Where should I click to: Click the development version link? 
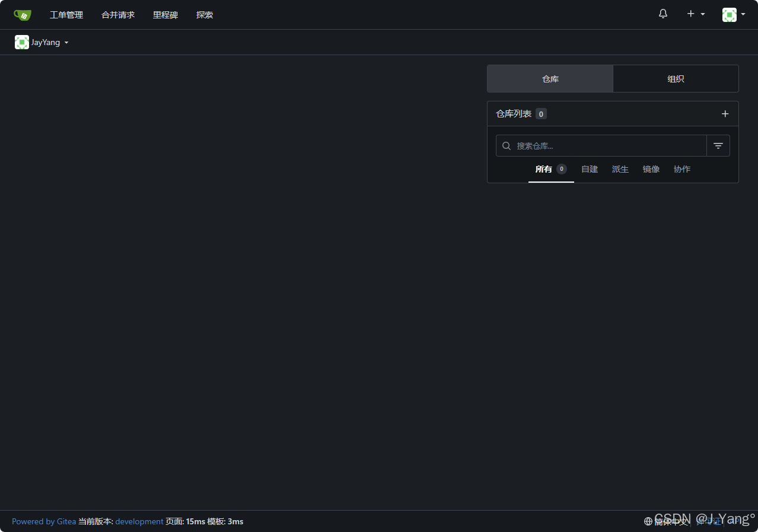click(139, 521)
